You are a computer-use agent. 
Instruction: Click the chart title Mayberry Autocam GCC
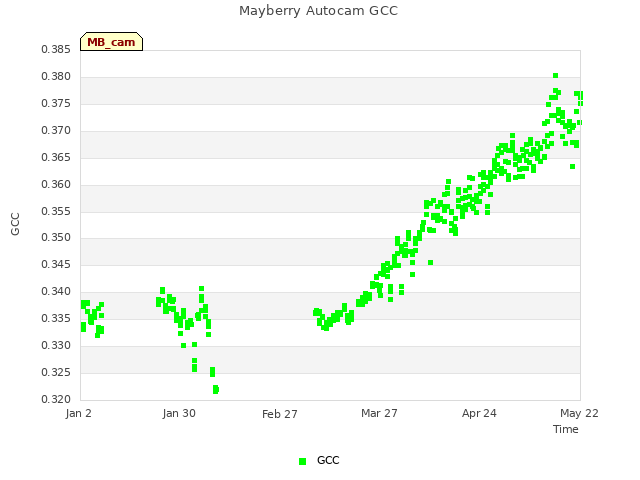point(318,11)
